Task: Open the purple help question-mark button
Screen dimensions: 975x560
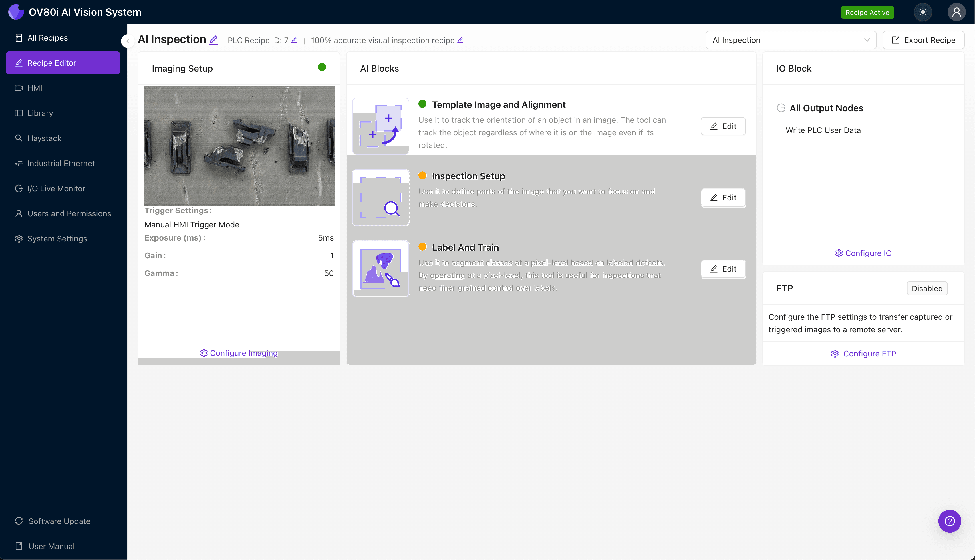Action: 949,521
